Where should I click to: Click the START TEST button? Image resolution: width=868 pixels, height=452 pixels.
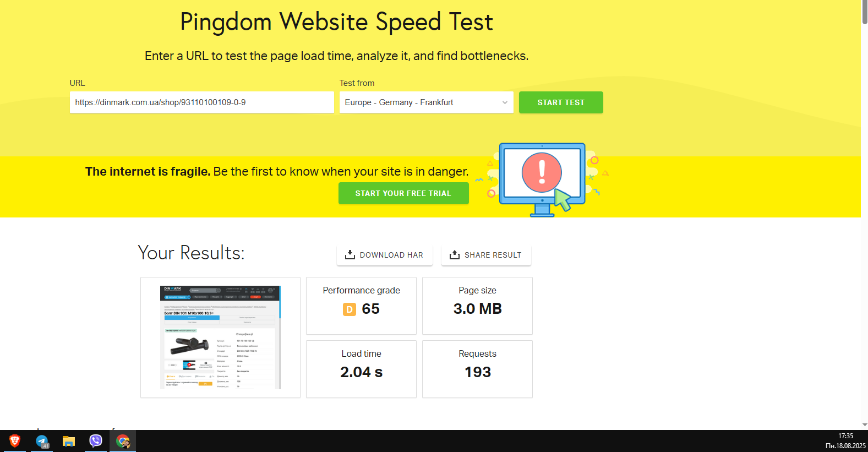(561, 102)
